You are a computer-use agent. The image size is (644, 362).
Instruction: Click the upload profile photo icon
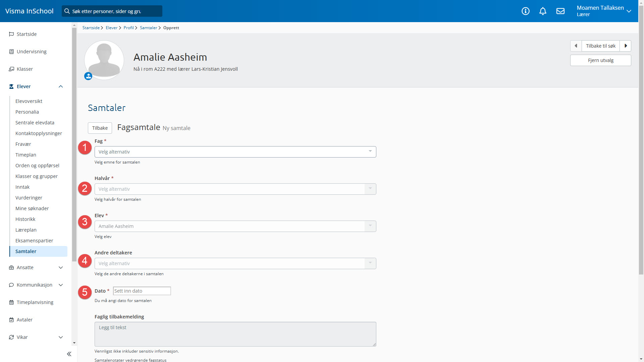[x=88, y=76]
